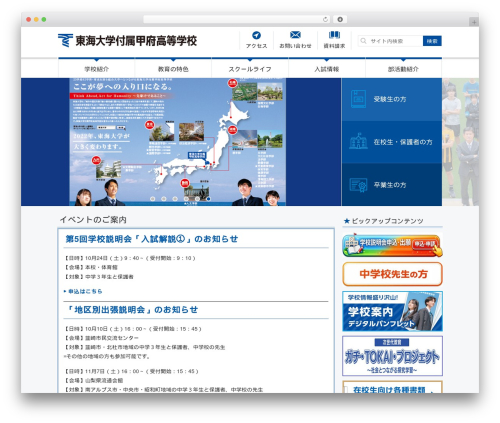Click the round icon right of address bar

(x=340, y=19)
